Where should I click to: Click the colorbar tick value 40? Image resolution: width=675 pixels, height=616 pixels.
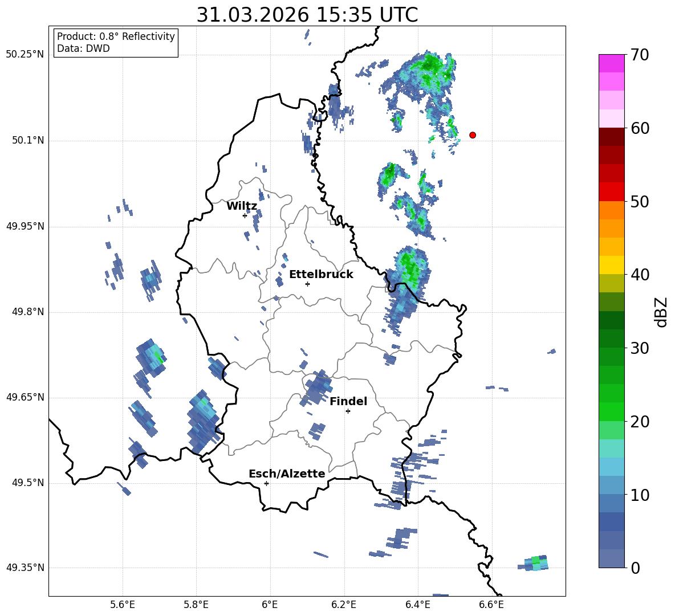click(x=640, y=275)
